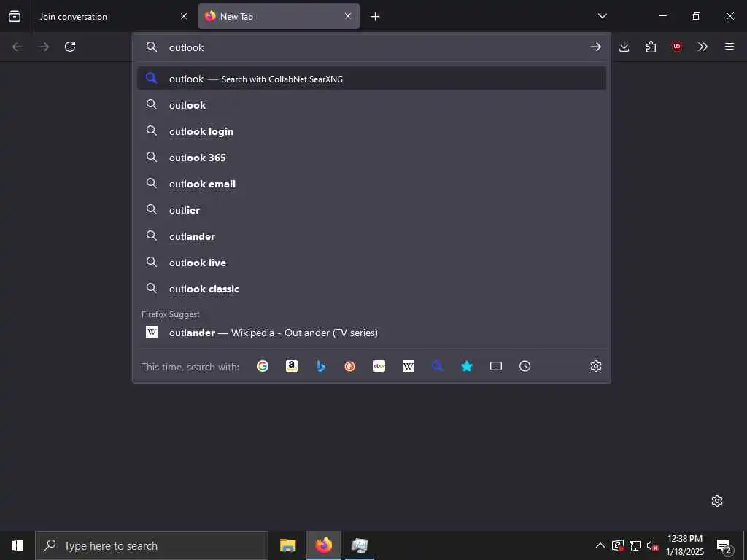Open notification center icon
Viewport: 747px width, 560px height.
[724, 545]
